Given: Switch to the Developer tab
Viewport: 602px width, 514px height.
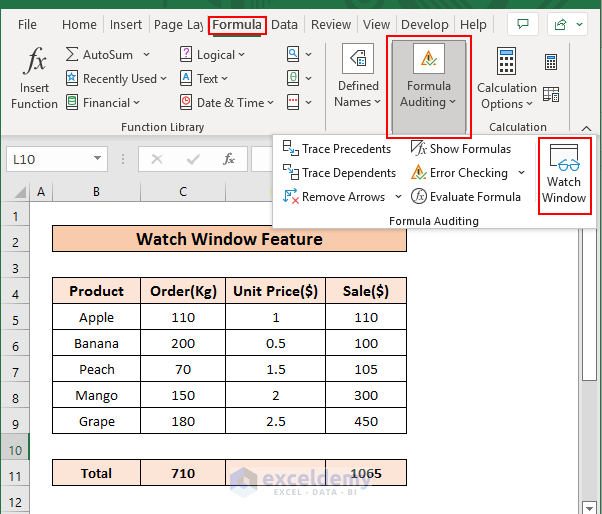Looking at the screenshot, I should [425, 25].
